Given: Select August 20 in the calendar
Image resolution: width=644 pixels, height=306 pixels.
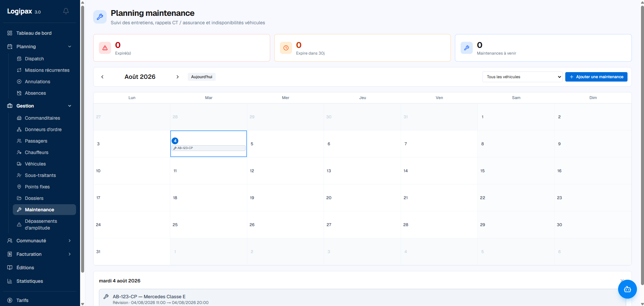Looking at the screenshot, I should tap(362, 197).
